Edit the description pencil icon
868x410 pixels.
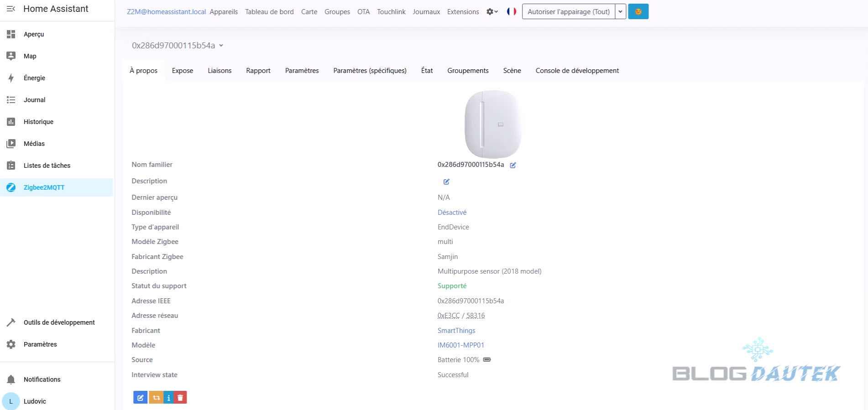(x=446, y=182)
